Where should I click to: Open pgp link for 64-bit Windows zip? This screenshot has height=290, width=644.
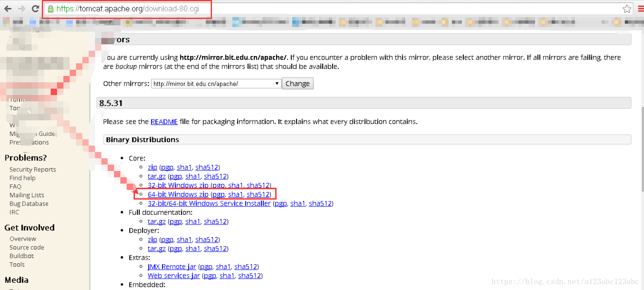pos(218,195)
